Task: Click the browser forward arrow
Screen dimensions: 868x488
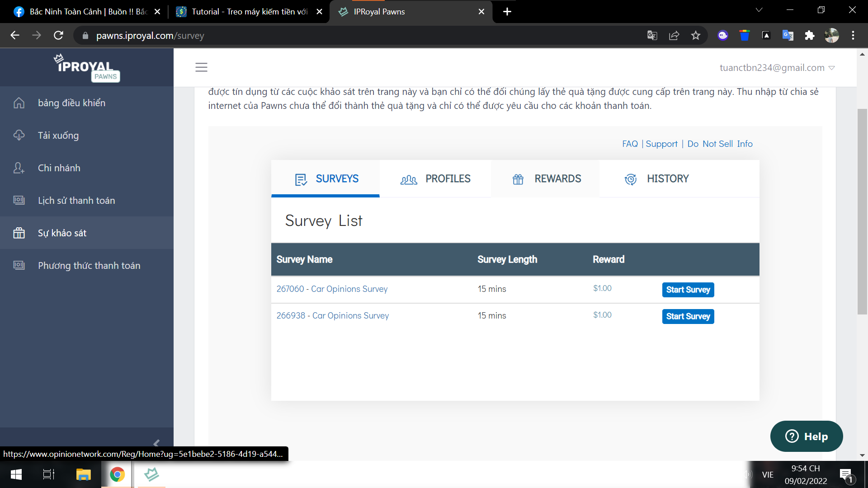Action: (x=37, y=35)
